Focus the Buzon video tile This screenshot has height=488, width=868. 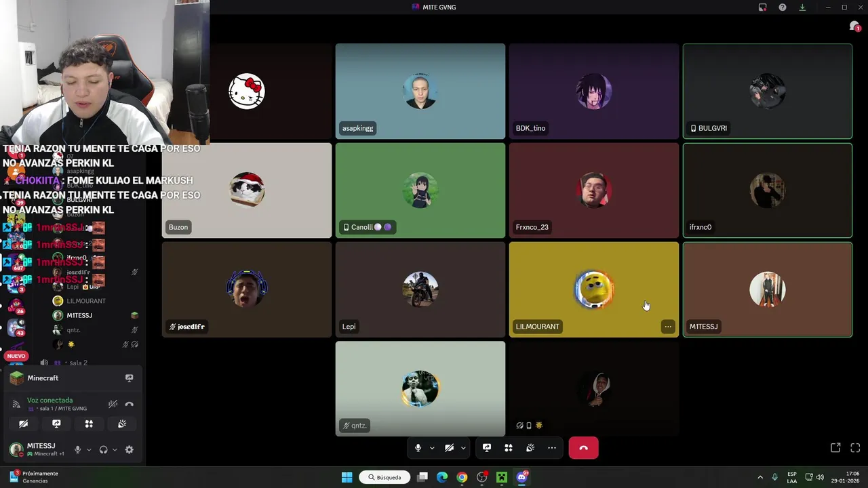(x=247, y=190)
